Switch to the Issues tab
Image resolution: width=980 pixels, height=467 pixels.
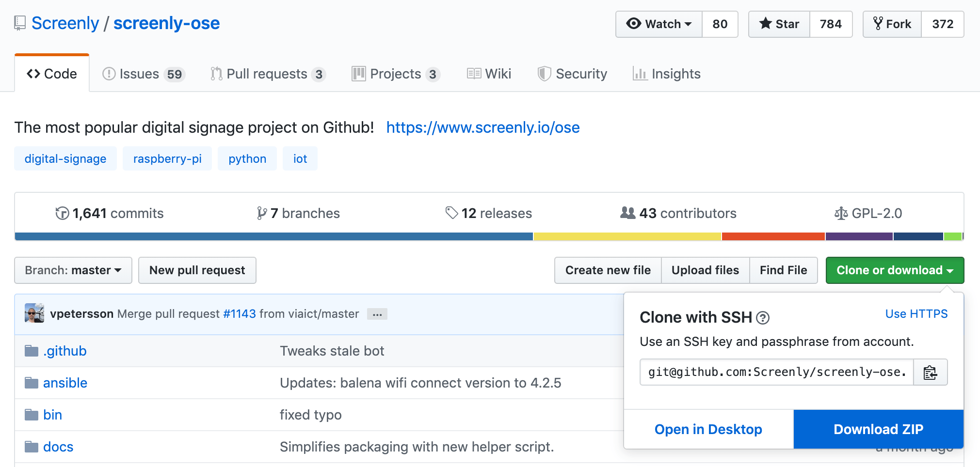point(143,74)
